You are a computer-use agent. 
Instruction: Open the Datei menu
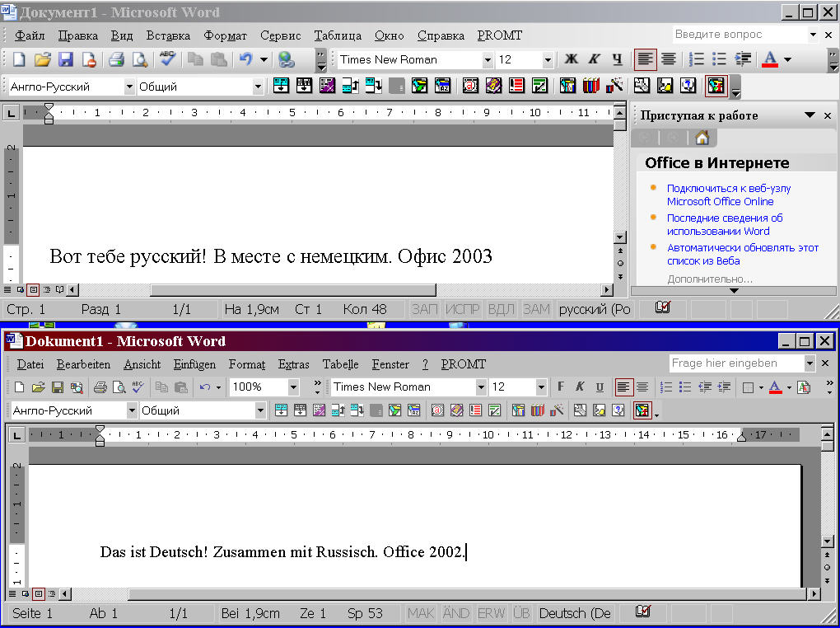pyautogui.click(x=30, y=364)
